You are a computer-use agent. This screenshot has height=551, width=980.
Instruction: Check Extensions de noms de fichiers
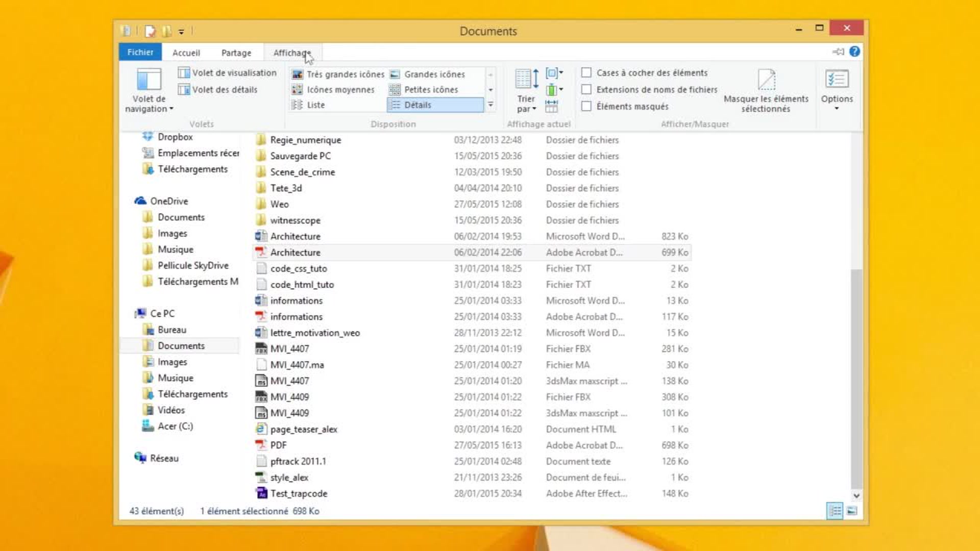[586, 90]
